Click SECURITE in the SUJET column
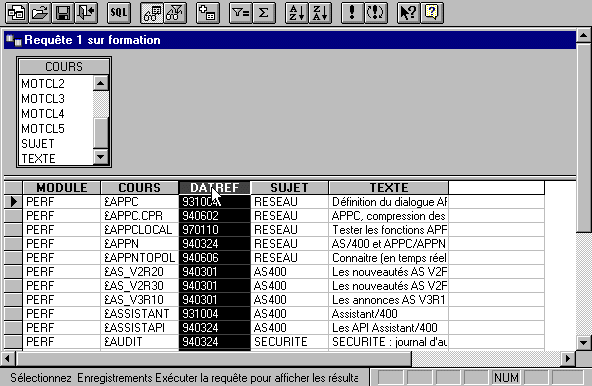 pyautogui.click(x=289, y=341)
